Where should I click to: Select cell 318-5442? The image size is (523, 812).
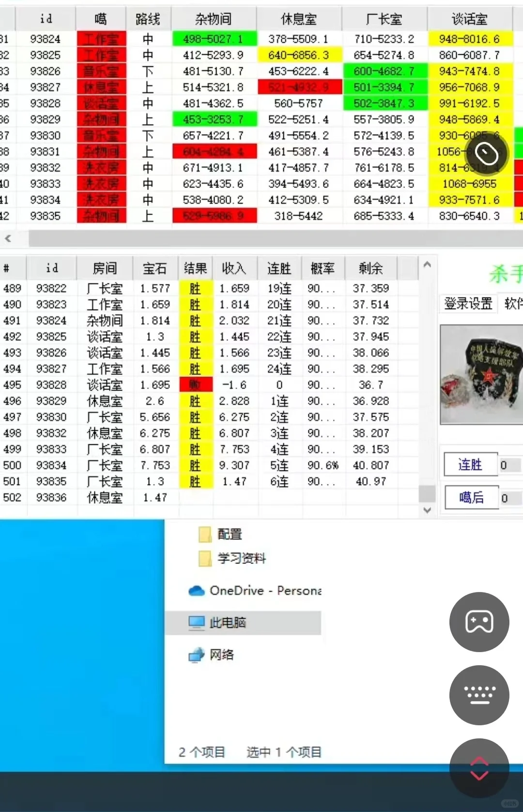tap(299, 216)
